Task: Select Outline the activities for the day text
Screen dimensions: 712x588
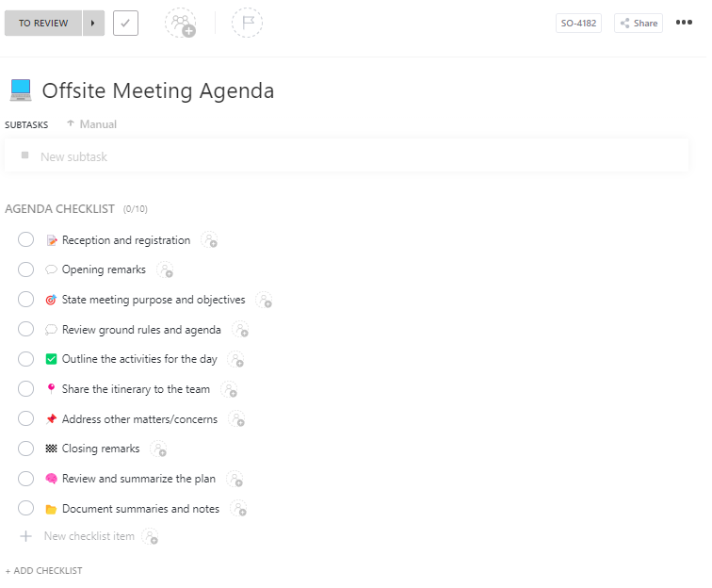Action: point(139,359)
